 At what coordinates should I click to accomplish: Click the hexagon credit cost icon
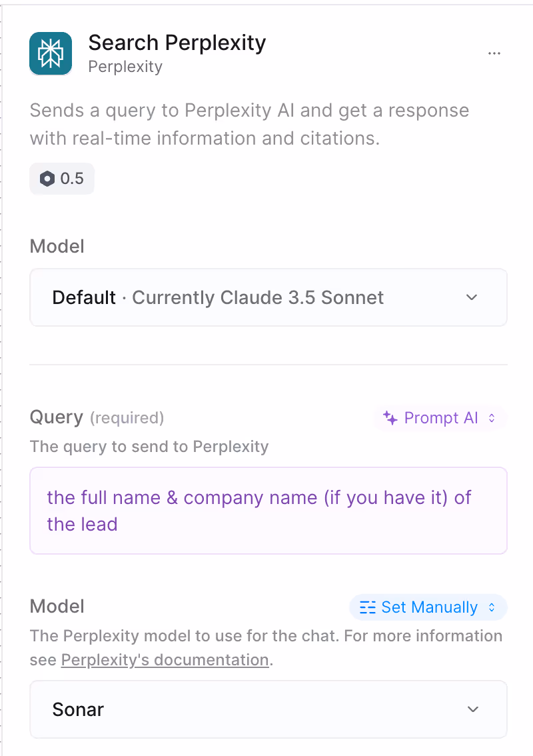click(x=47, y=179)
